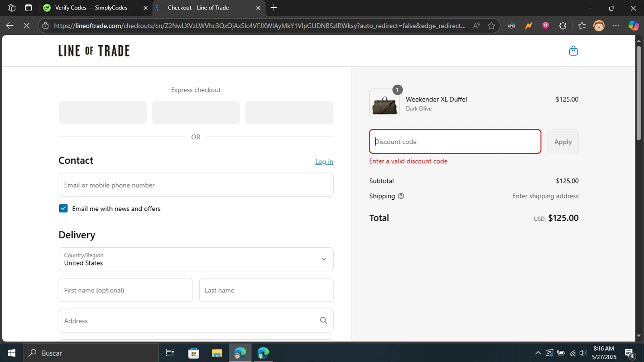Screen dimensions: 644x362
Task: Open File Explorer from taskbar
Action: (x=217, y=353)
